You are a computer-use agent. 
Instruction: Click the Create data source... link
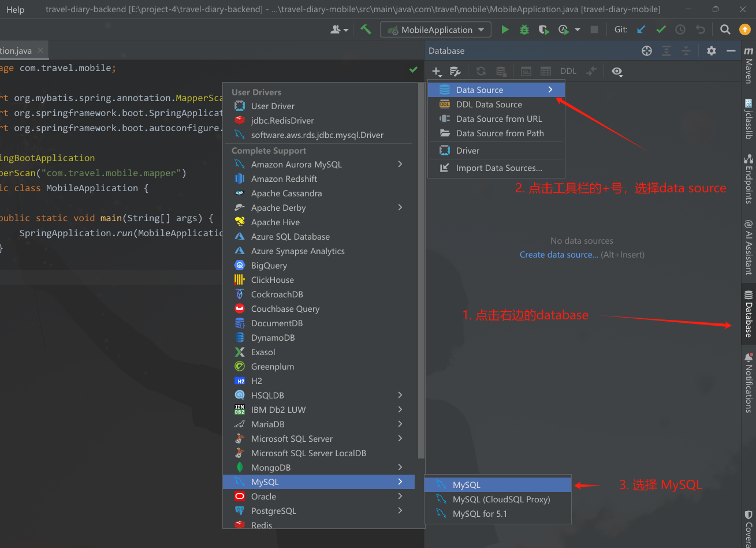(x=558, y=255)
